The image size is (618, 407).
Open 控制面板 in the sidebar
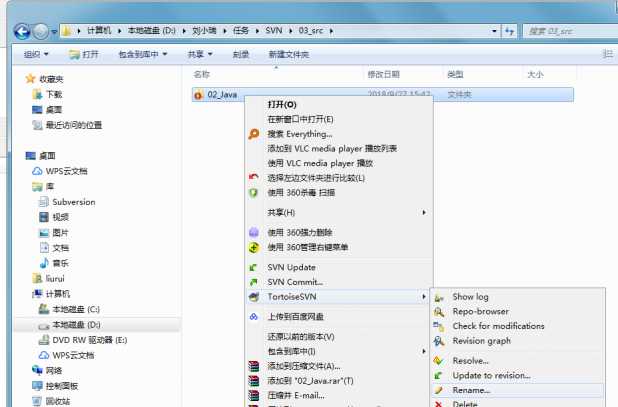[61, 386]
